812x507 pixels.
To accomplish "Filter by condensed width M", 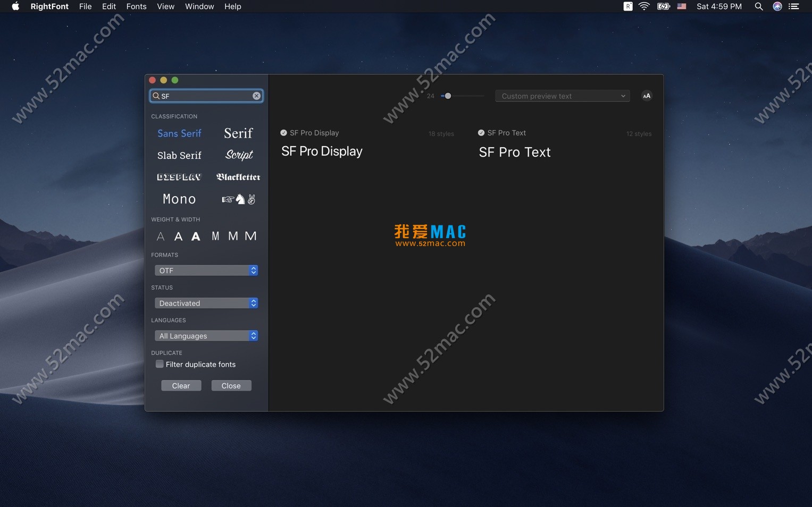I will point(215,236).
